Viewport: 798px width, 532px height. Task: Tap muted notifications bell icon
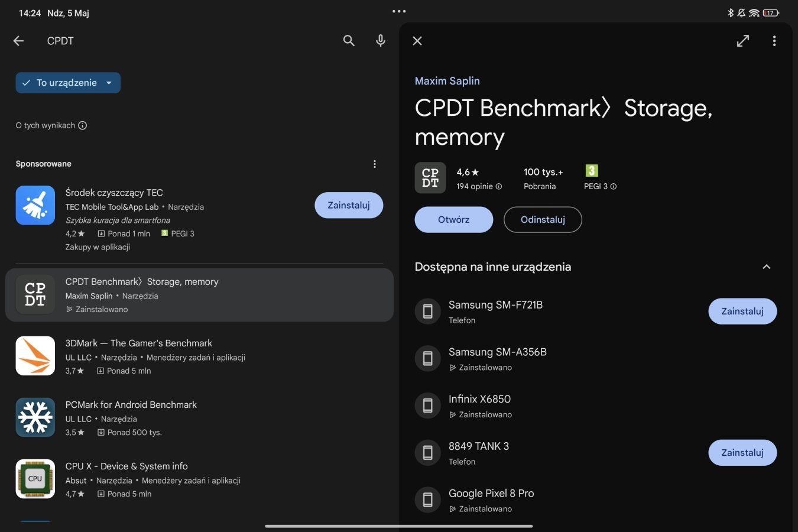click(741, 13)
